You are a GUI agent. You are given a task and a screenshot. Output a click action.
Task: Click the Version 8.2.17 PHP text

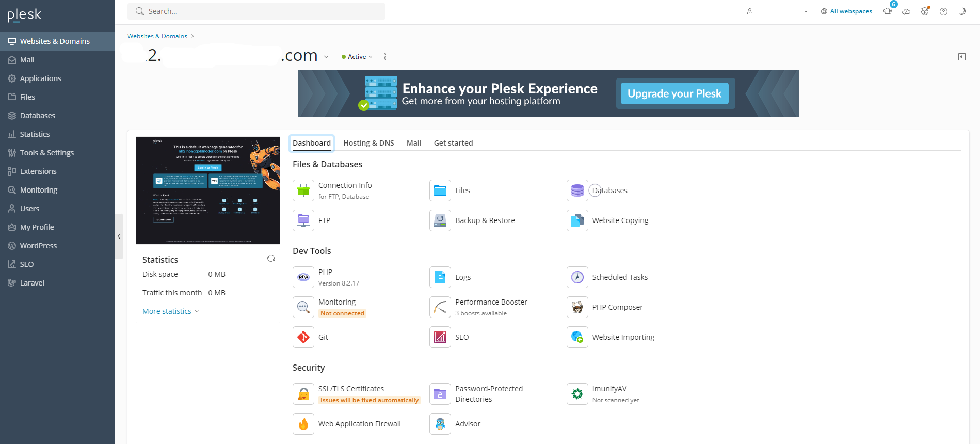point(339,283)
